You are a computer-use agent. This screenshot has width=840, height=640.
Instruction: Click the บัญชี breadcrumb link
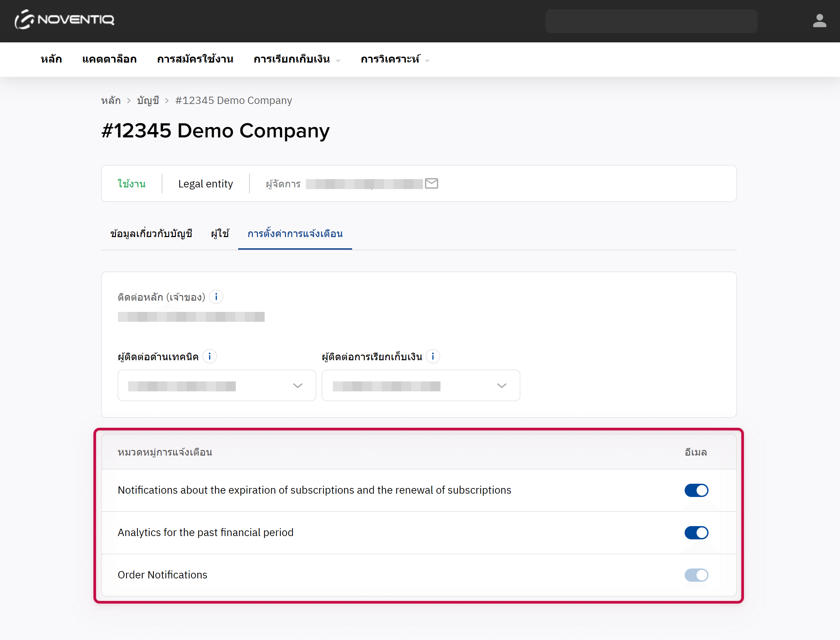[x=148, y=101]
